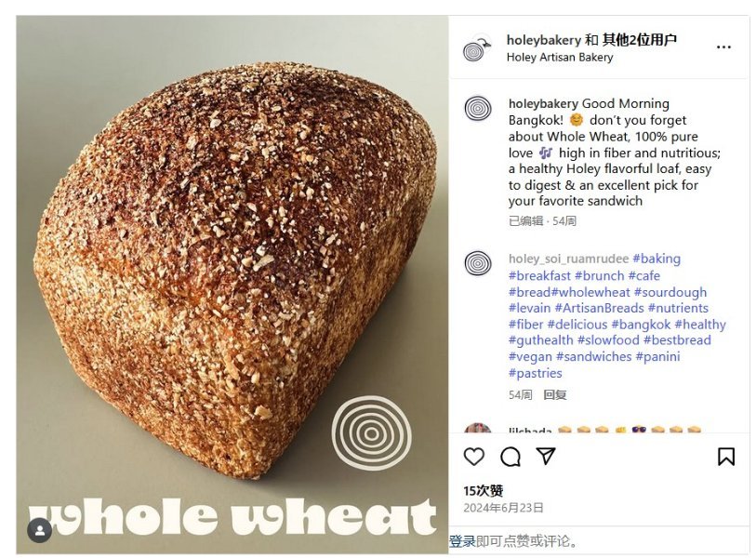Open Holey Artisan Bakery location link
Viewport: 756px width, 558px height.
click(559, 57)
